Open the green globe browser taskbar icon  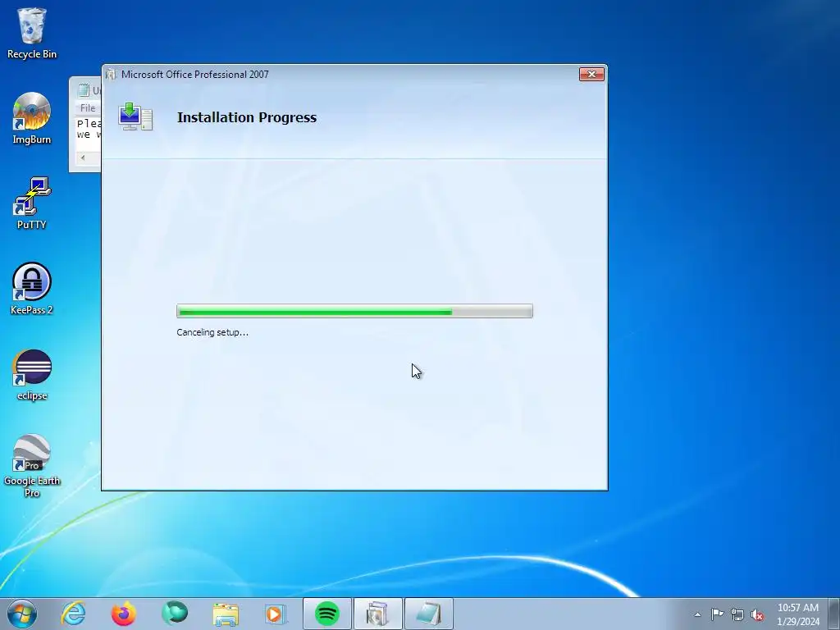[x=175, y=614]
